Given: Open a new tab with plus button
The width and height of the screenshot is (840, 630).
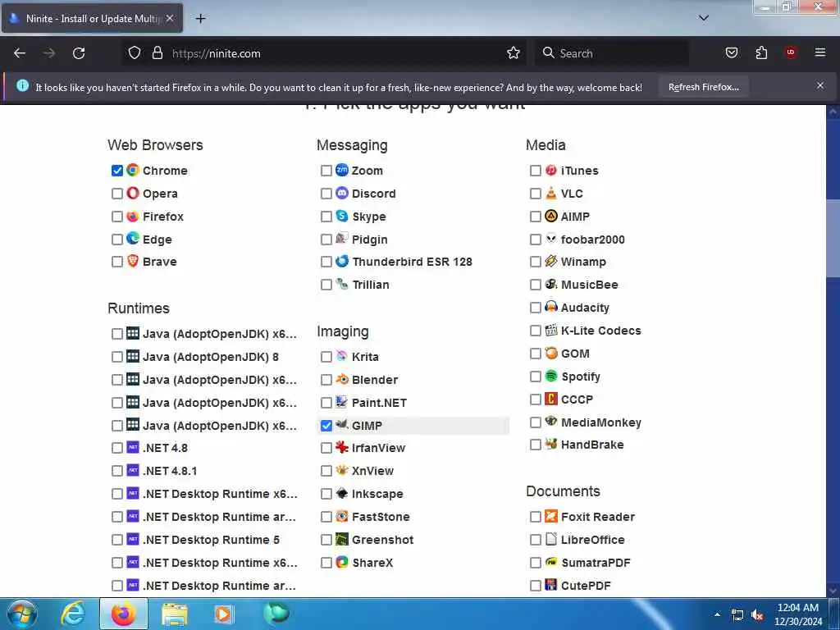Looking at the screenshot, I should pyautogui.click(x=200, y=18).
